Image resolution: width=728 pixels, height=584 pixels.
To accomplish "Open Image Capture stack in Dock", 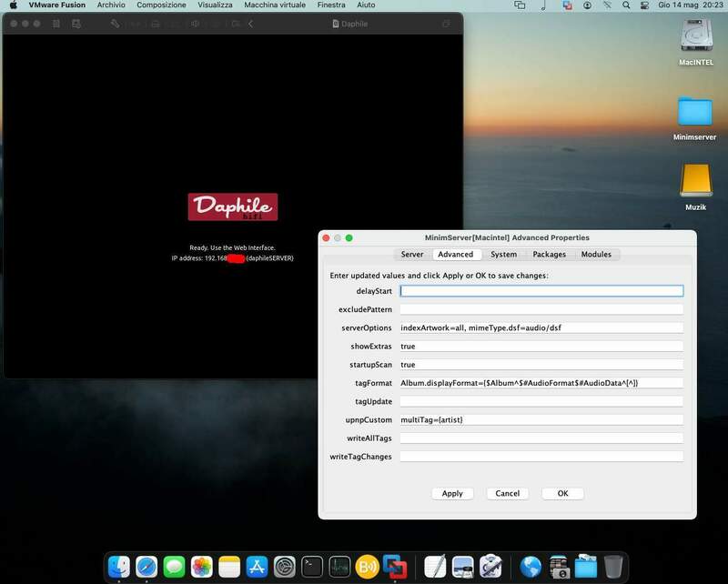I will coord(558,567).
